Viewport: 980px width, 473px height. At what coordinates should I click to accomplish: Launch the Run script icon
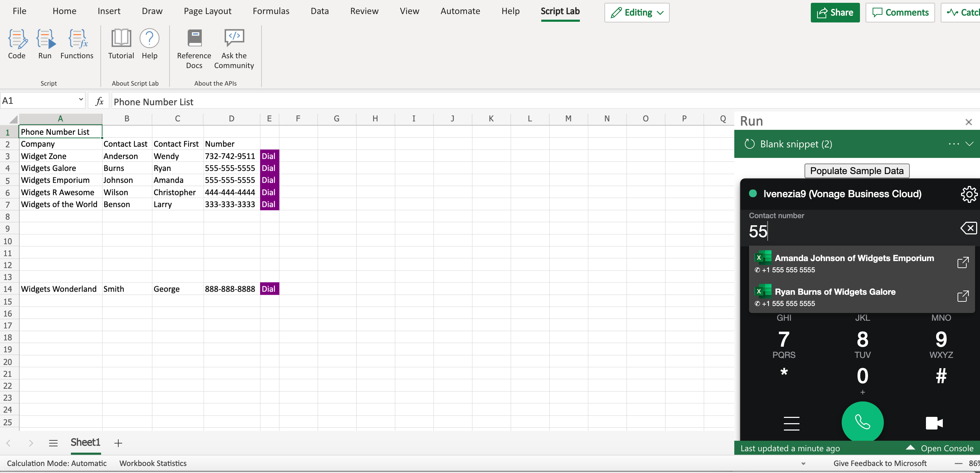45,44
